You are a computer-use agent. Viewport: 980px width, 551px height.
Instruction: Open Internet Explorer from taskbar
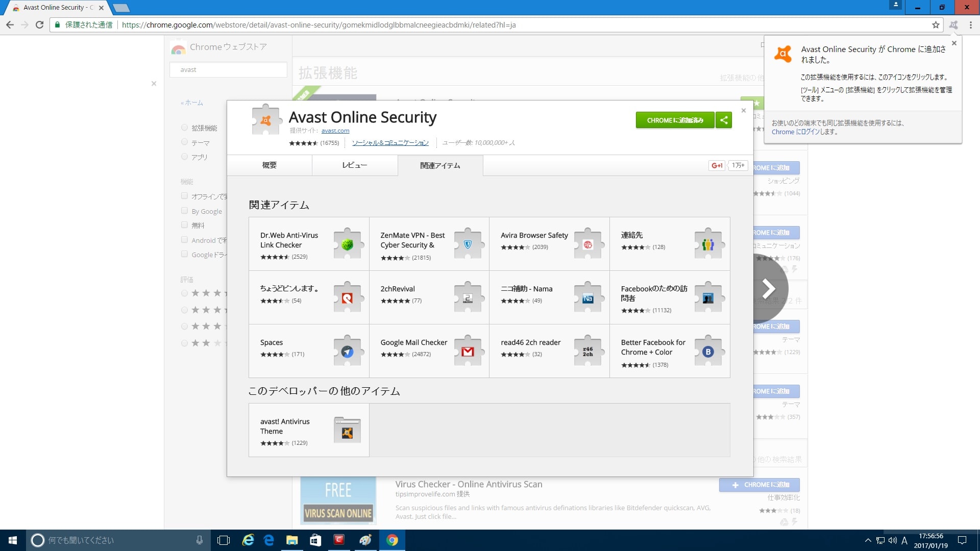[x=248, y=540]
